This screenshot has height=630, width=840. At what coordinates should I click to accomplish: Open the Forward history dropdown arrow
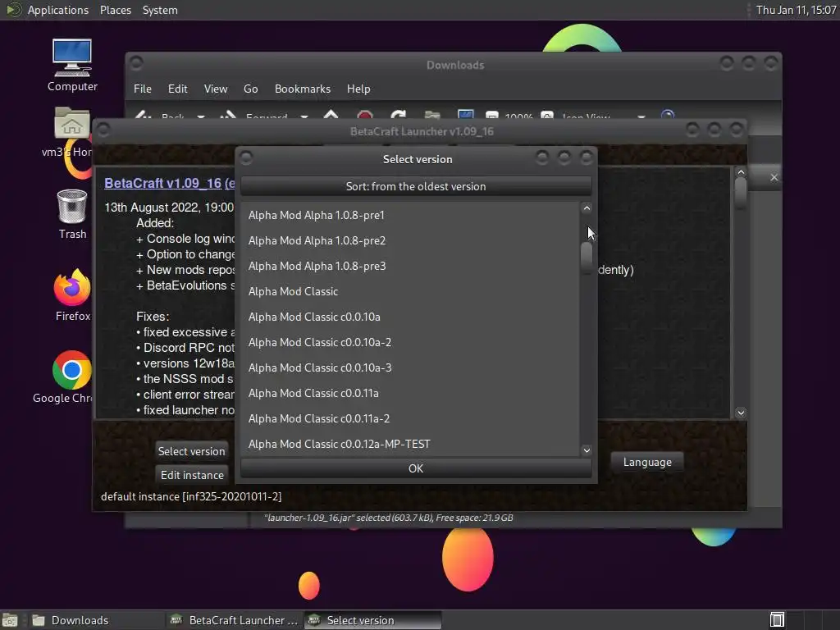[x=304, y=116]
